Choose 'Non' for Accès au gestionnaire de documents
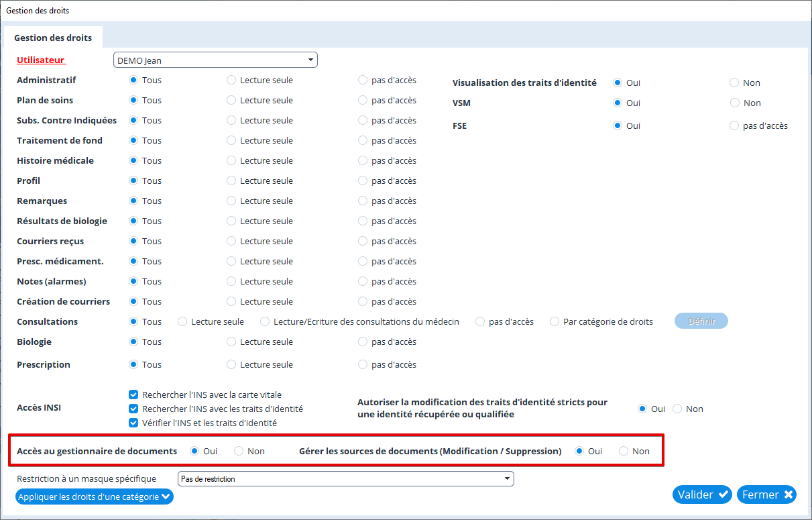 239,451
